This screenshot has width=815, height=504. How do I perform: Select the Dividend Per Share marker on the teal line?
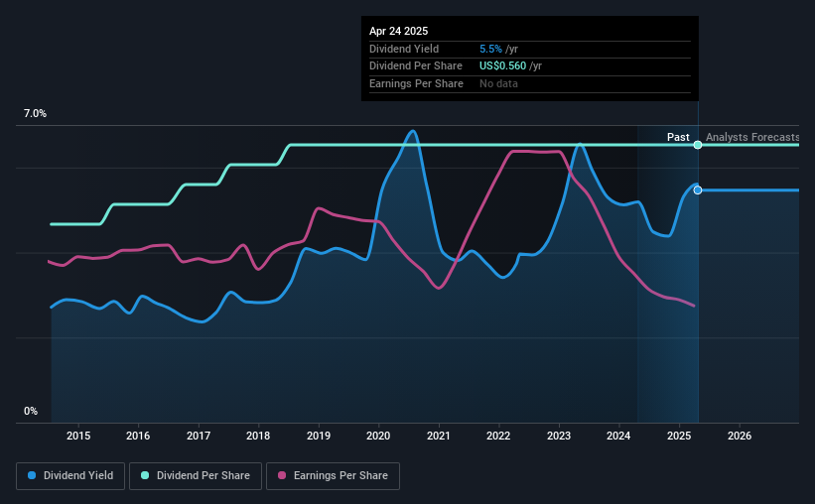pyautogui.click(x=698, y=145)
